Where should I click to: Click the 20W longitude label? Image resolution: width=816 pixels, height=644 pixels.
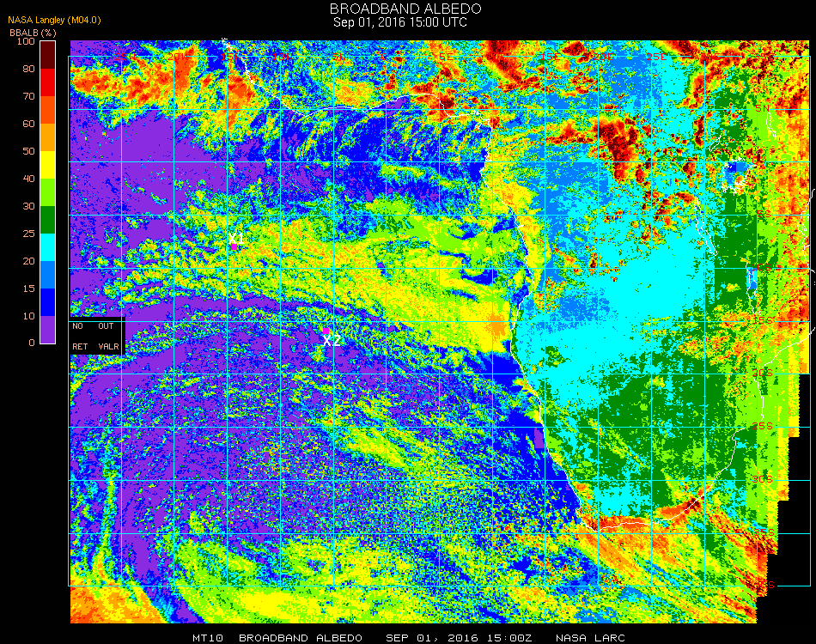(178, 57)
